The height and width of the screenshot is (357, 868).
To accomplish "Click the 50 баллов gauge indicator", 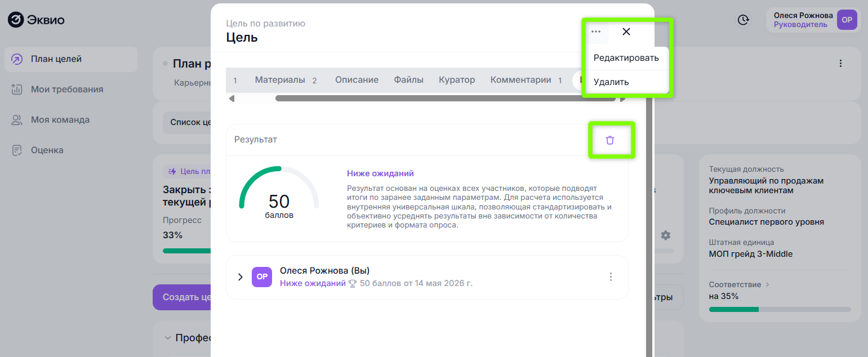I will (279, 192).
